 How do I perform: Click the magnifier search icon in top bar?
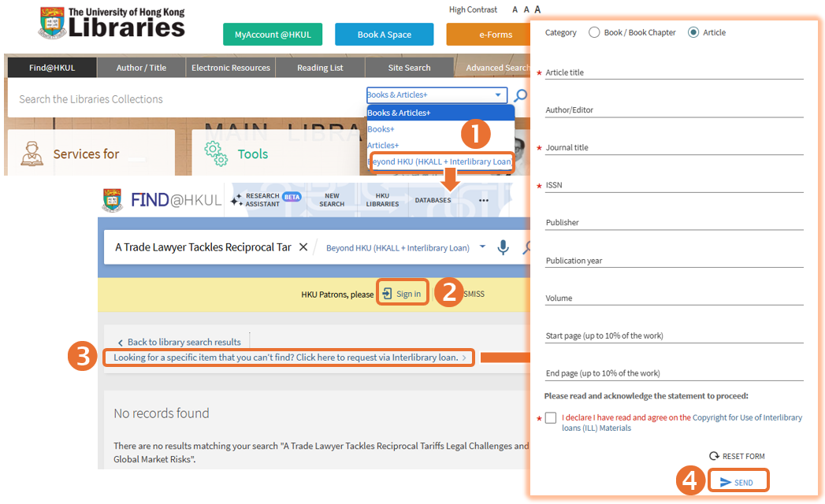click(521, 96)
